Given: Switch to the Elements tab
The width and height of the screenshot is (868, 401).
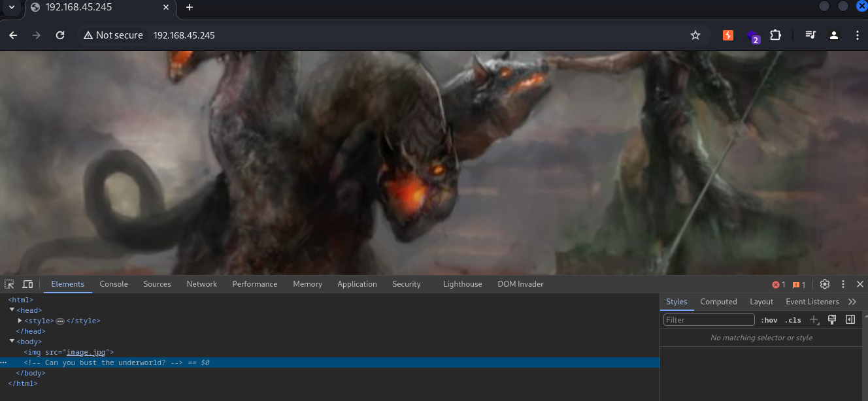Looking at the screenshot, I should [68, 284].
